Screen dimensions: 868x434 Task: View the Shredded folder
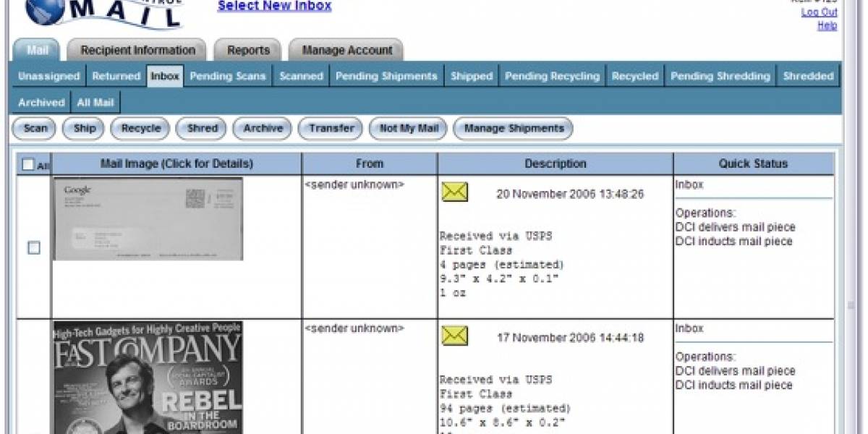tap(809, 76)
